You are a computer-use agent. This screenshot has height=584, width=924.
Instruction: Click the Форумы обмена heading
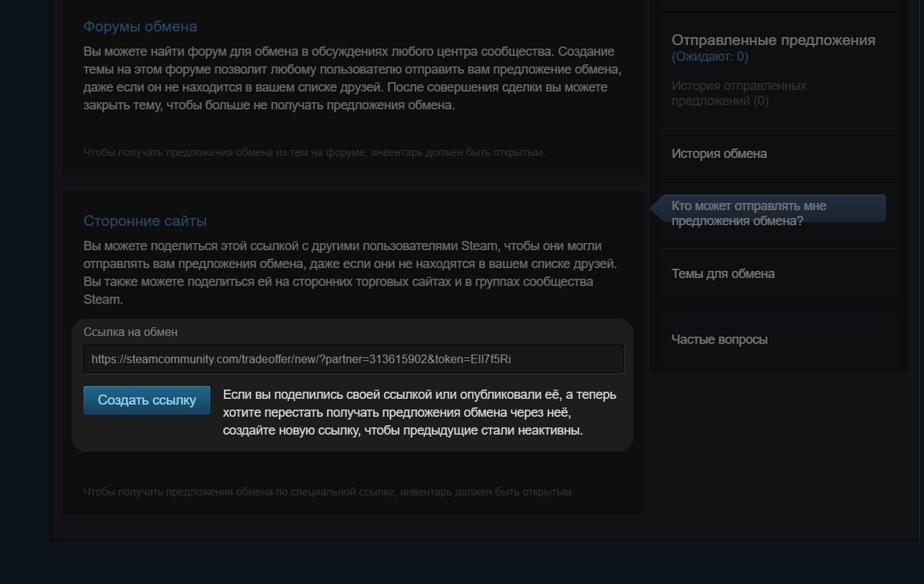[140, 26]
